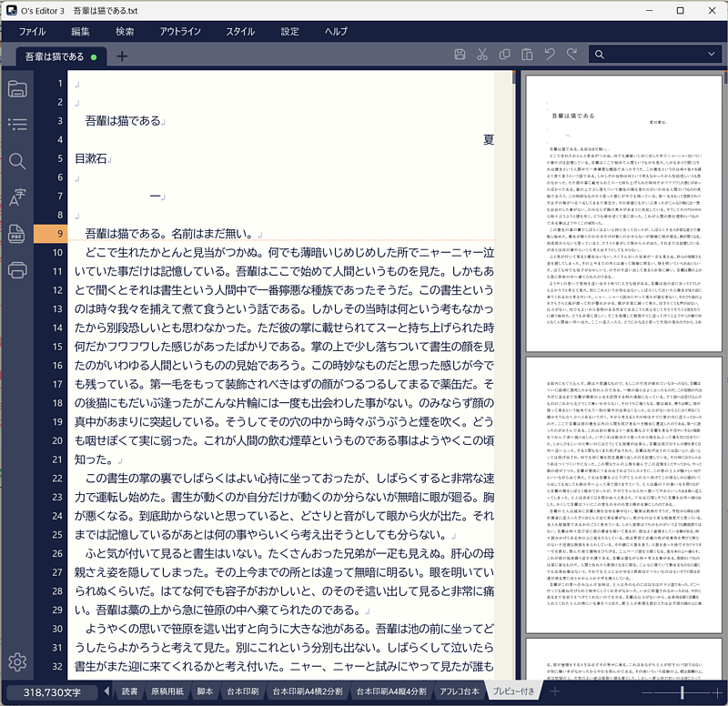Open the outline list sidebar icon

pyautogui.click(x=17, y=124)
